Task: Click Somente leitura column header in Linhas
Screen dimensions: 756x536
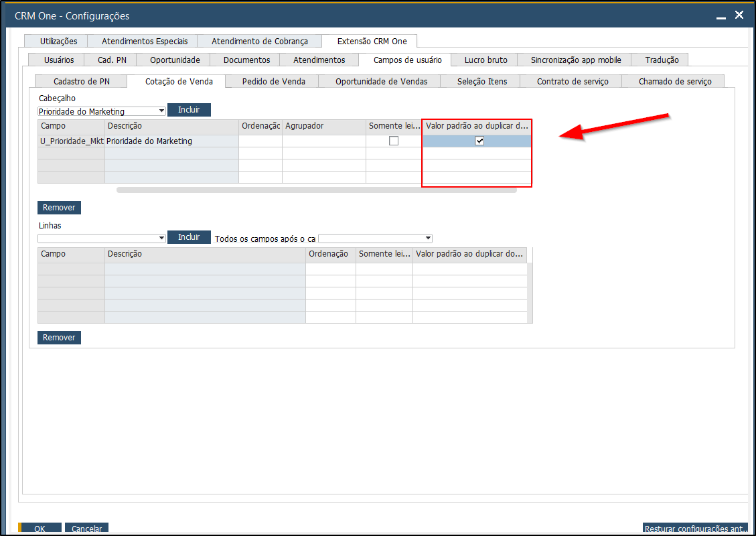Action: coord(384,254)
